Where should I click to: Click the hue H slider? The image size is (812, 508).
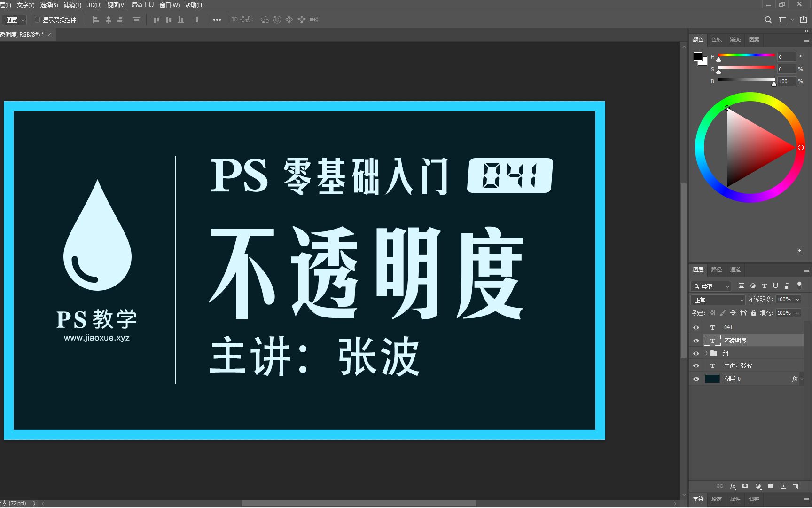click(746, 56)
